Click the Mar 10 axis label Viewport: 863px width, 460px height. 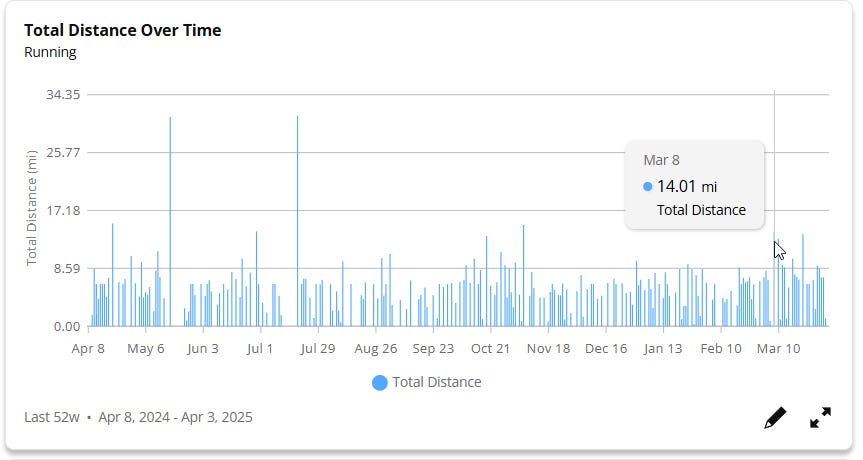pos(778,349)
